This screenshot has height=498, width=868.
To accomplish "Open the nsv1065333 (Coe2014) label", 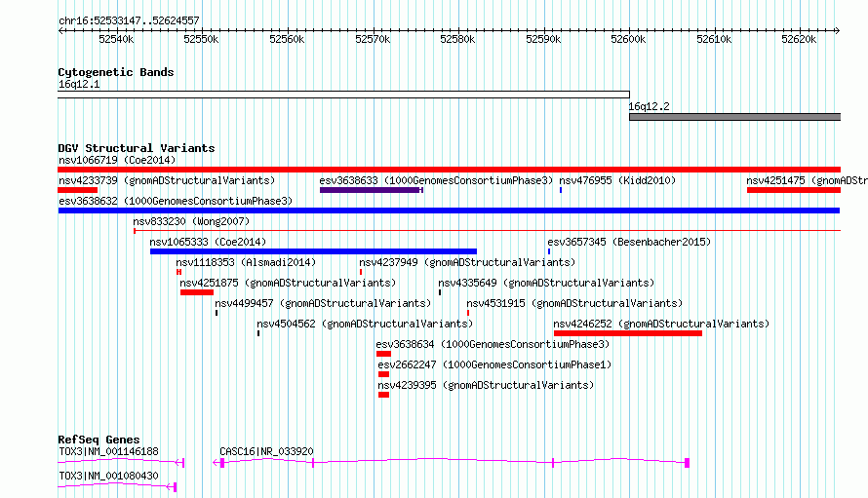I will pos(208,242).
